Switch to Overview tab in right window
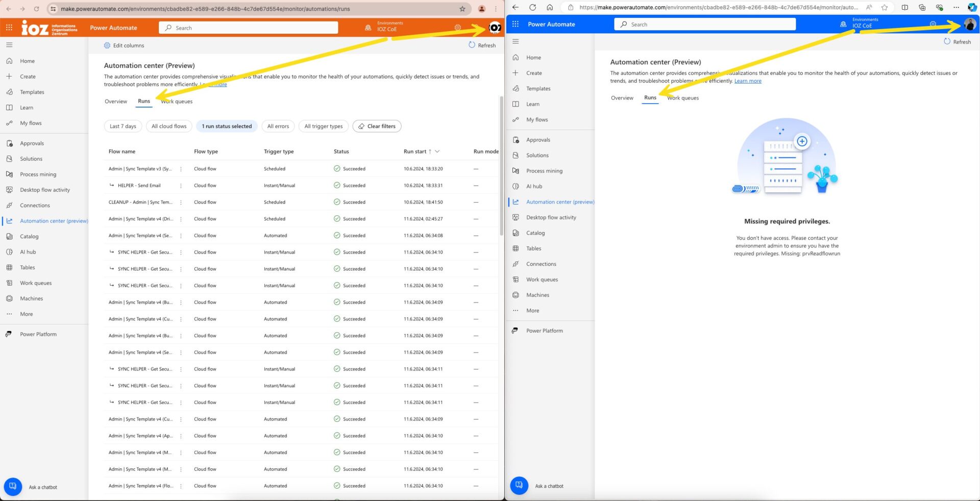 [x=622, y=98]
